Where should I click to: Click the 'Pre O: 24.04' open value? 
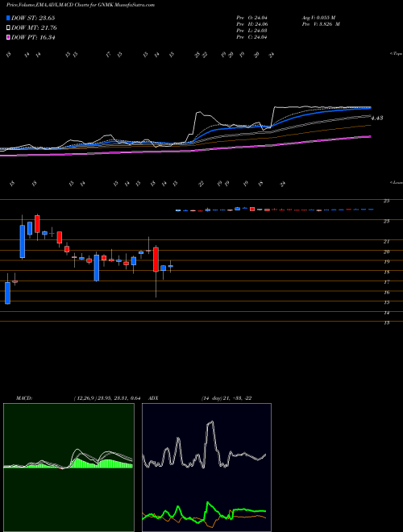click(251, 18)
